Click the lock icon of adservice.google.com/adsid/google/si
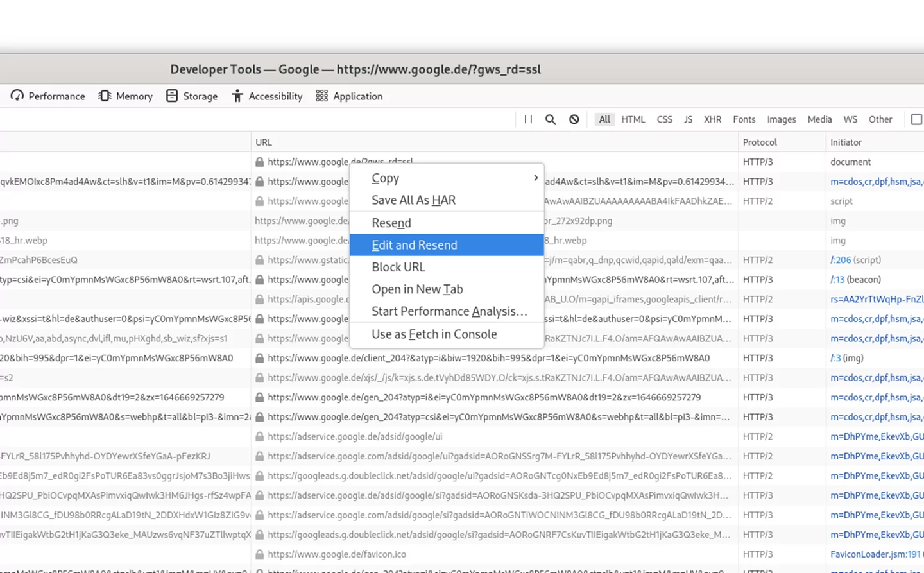The height and width of the screenshot is (573, 924). [260, 515]
